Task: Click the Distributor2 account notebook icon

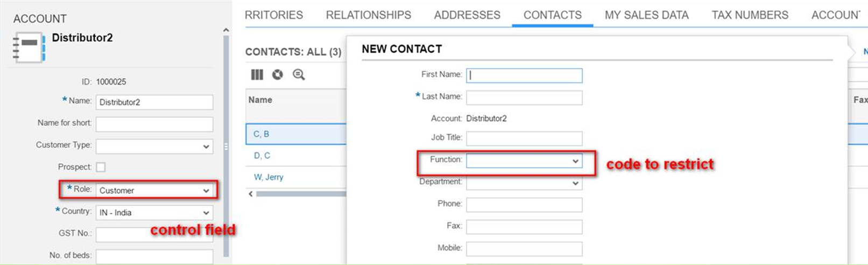Action: pos(29,47)
